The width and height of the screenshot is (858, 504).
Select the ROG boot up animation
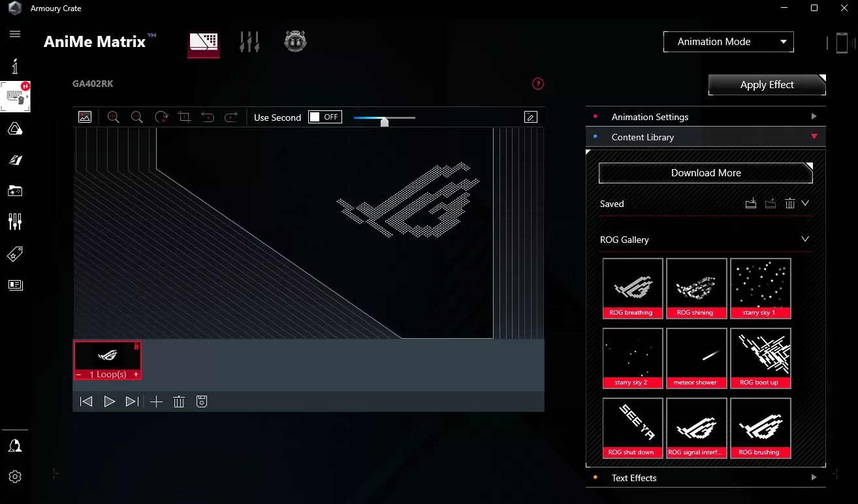[x=760, y=358]
